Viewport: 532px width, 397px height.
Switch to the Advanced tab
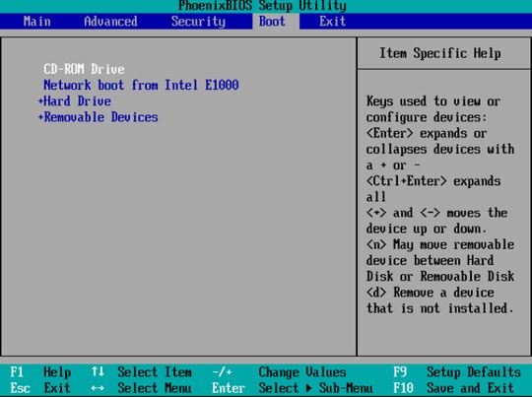coord(110,22)
